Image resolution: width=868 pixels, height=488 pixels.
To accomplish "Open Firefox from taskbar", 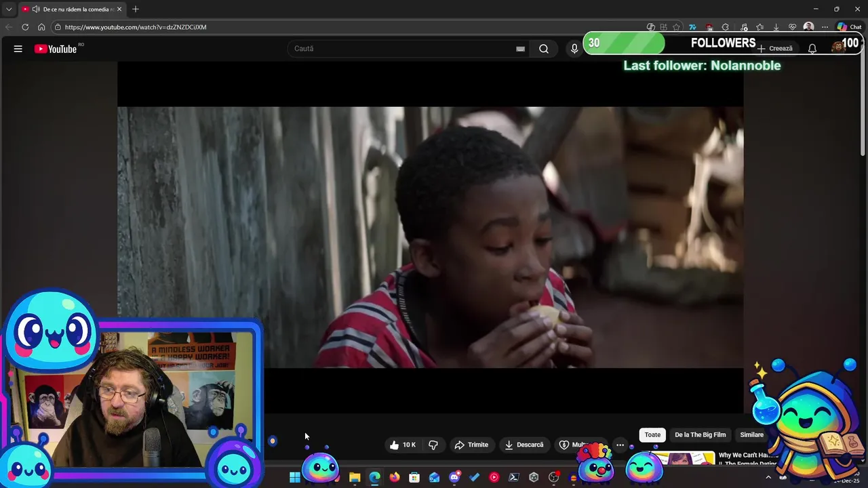I will pos(395,478).
